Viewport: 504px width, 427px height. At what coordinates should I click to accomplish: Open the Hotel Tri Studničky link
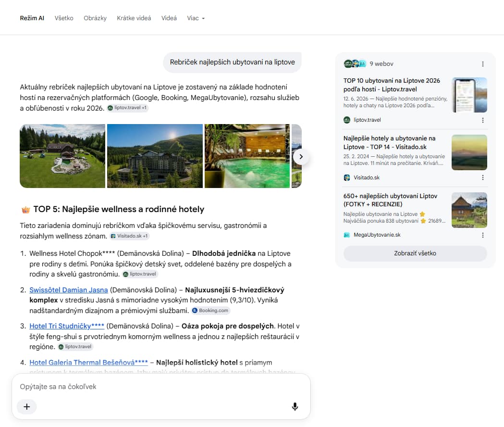[x=66, y=326]
